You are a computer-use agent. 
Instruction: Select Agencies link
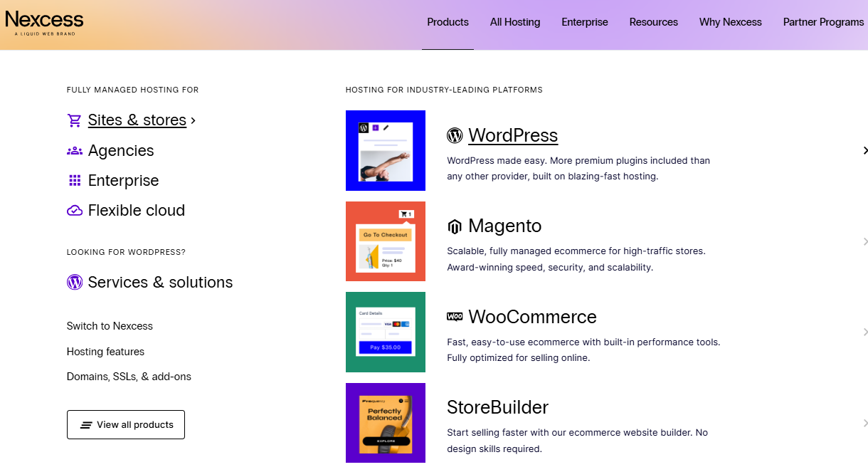(x=121, y=151)
